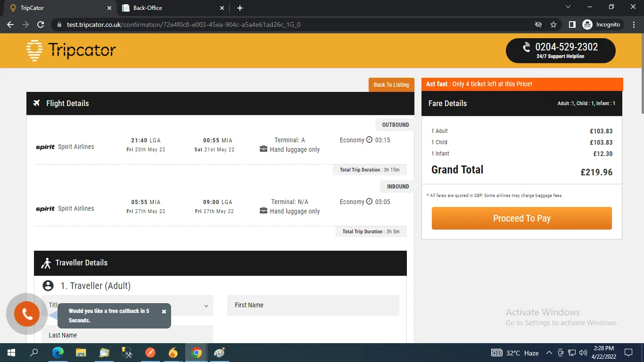
Task: Open the Windows Start menu
Action: point(11,353)
